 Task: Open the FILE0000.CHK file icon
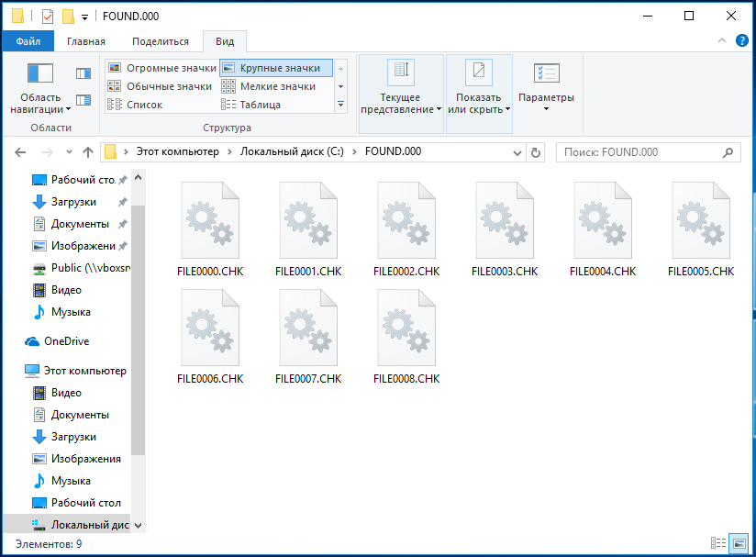210,220
